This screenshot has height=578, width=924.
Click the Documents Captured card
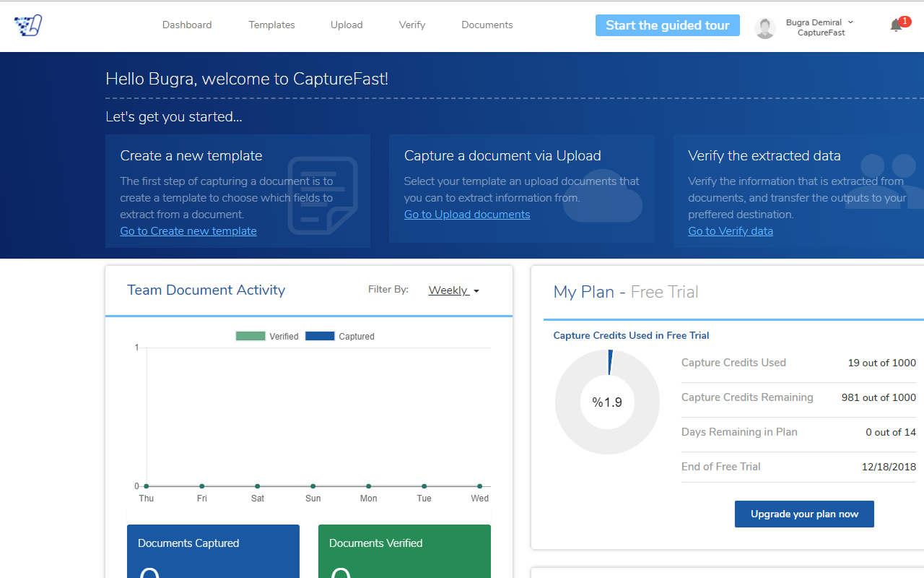pyautogui.click(x=213, y=551)
